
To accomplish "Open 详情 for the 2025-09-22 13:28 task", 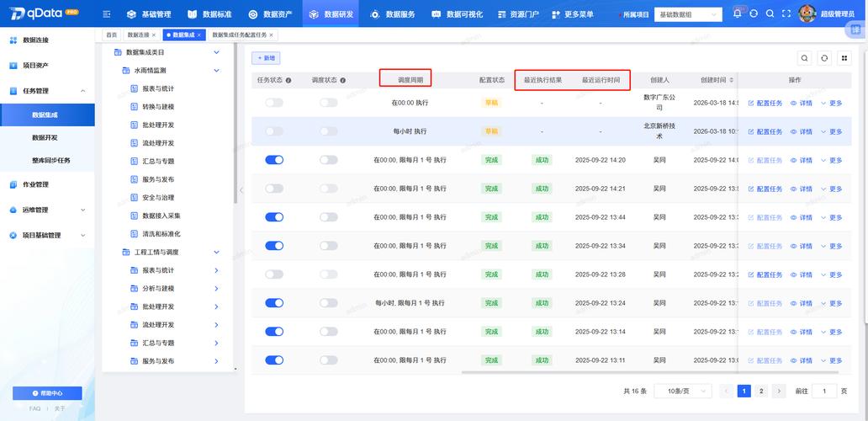I will click(x=802, y=274).
